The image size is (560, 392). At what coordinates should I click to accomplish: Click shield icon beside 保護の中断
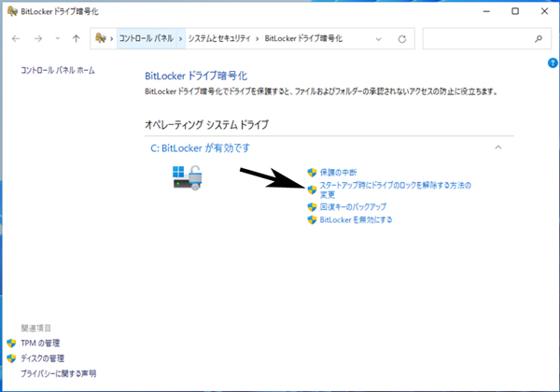coord(312,173)
